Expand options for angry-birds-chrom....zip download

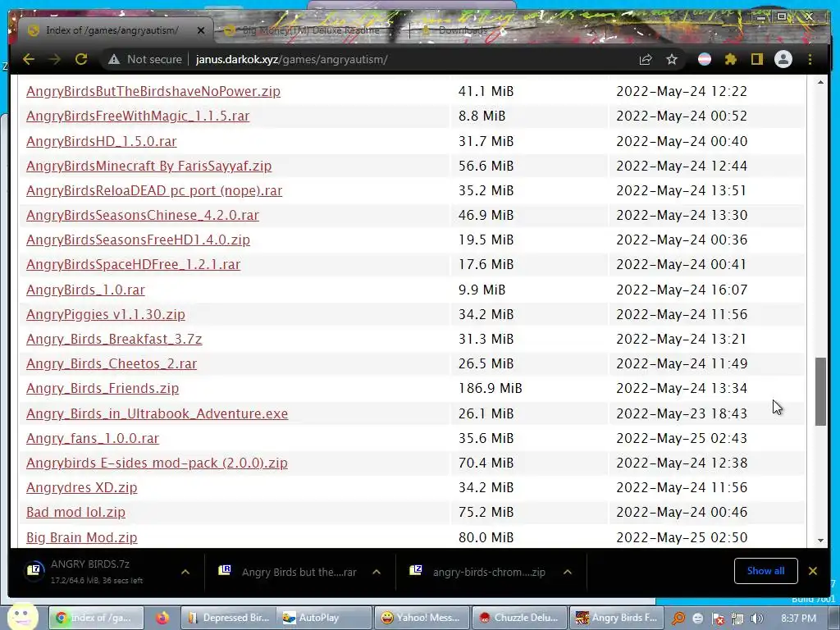coord(568,572)
